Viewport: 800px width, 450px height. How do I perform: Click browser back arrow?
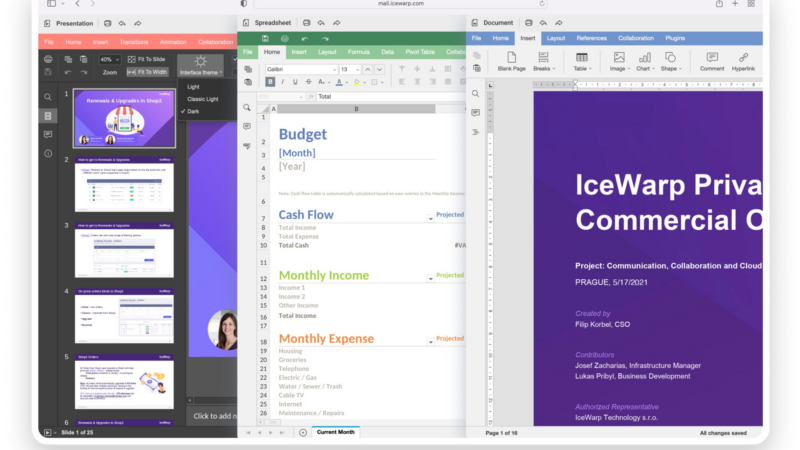pos(78,4)
